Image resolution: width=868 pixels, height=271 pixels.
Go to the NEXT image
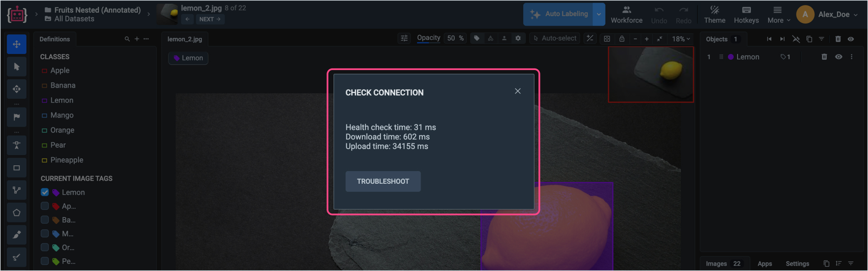[210, 19]
